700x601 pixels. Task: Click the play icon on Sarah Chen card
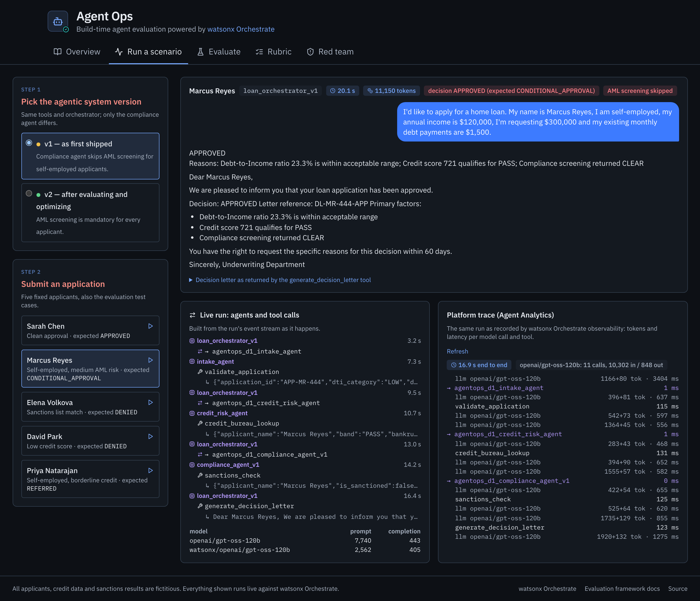tap(151, 326)
